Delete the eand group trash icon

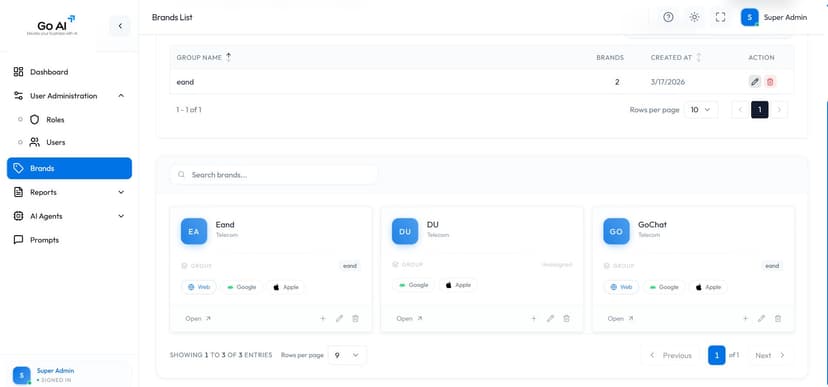(770, 82)
